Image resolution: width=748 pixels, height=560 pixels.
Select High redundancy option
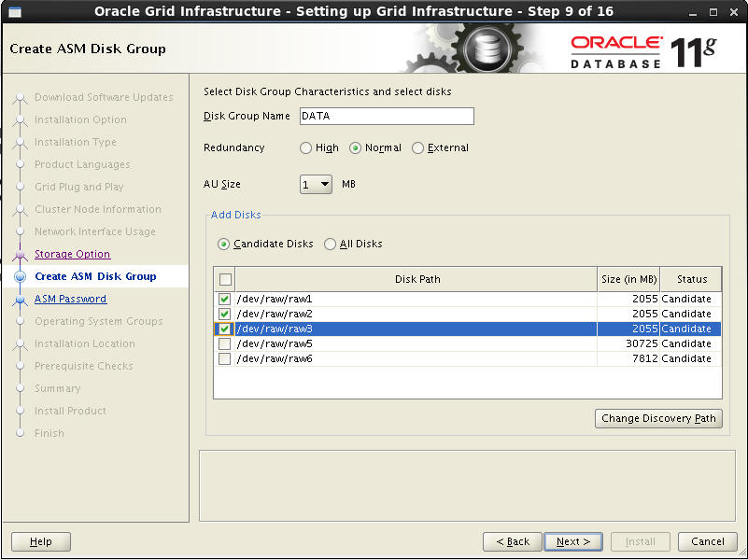[305, 148]
